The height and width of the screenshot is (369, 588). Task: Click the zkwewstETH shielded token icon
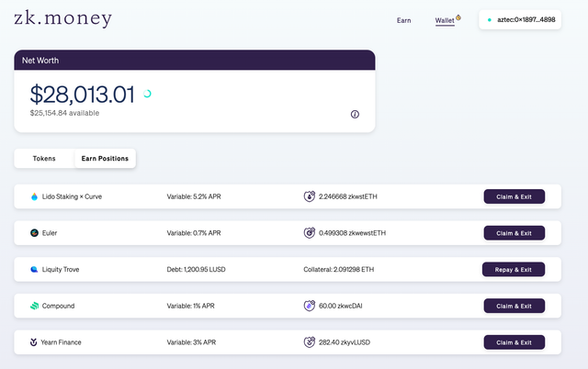(309, 232)
